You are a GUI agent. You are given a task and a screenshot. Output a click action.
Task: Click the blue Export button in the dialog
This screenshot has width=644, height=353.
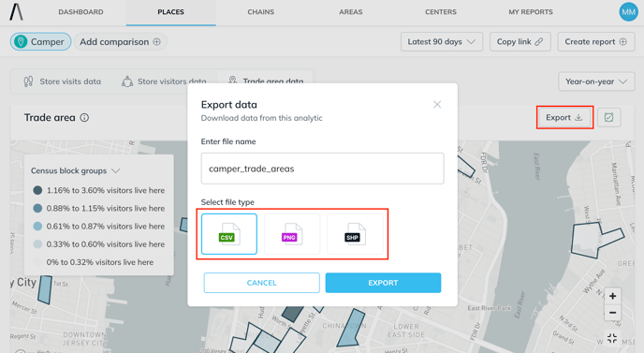pyautogui.click(x=383, y=283)
